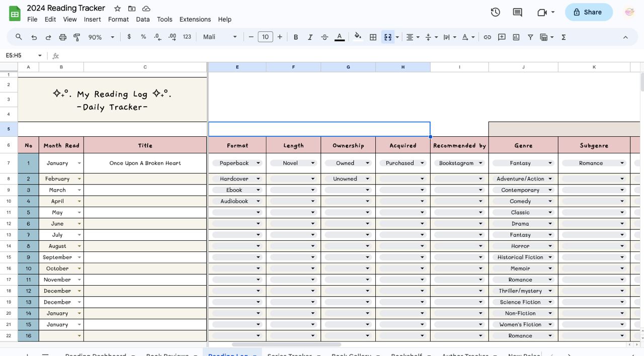Open the borders tool
This screenshot has width=644, height=356.
pos(373,37)
